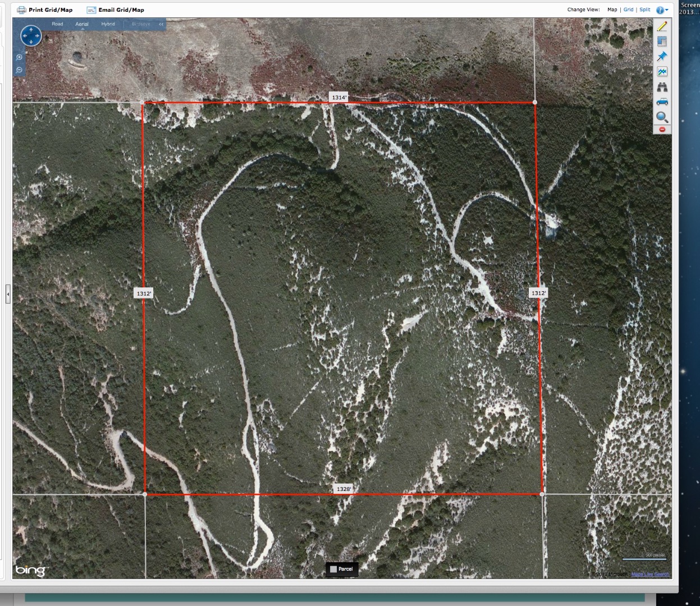The image size is (700, 606).
Task: Select the magnifier zoom tool
Action: pyautogui.click(x=662, y=117)
